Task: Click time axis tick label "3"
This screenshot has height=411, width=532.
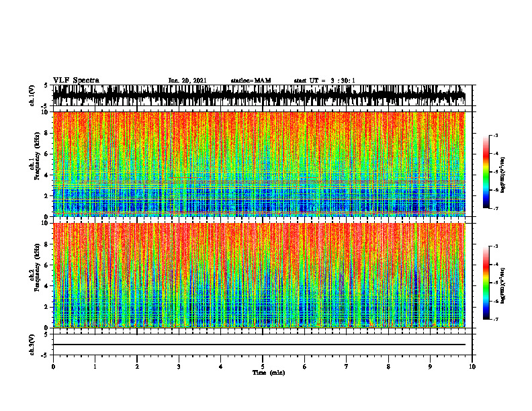Action: [x=179, y=367]
